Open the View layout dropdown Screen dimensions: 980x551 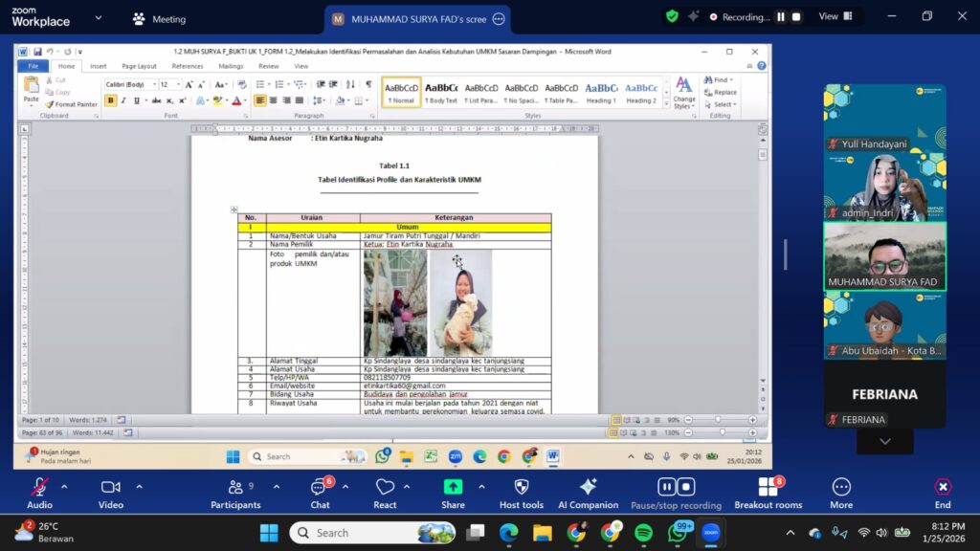(834, 16)
